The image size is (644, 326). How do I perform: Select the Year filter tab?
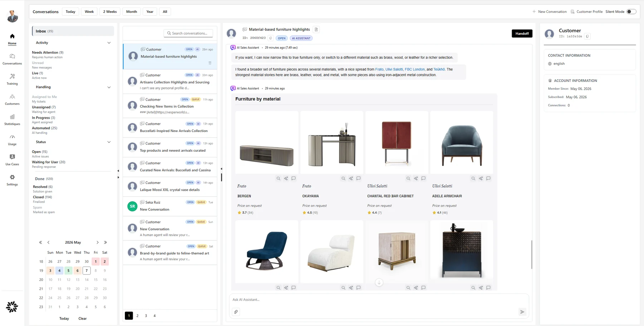coord(150,11)
